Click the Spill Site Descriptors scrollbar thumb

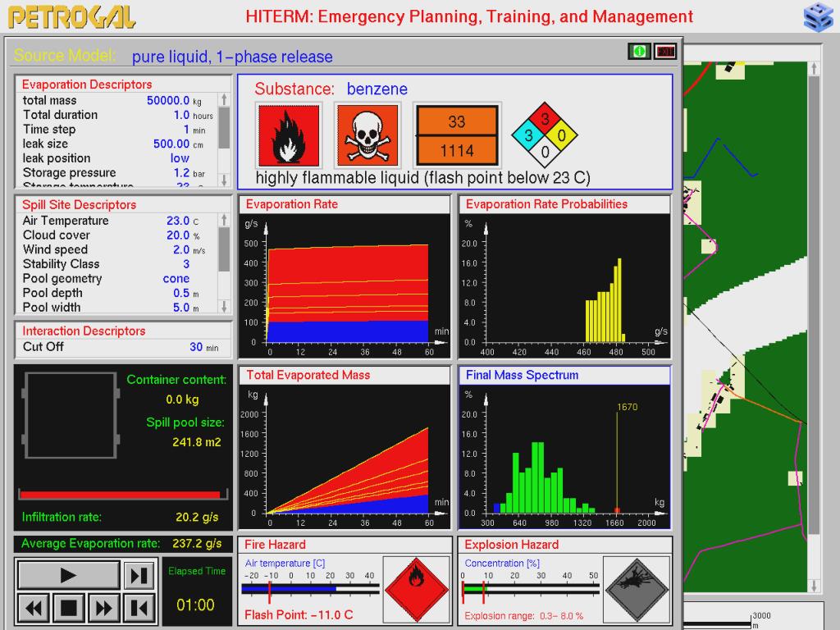[224, 249]
